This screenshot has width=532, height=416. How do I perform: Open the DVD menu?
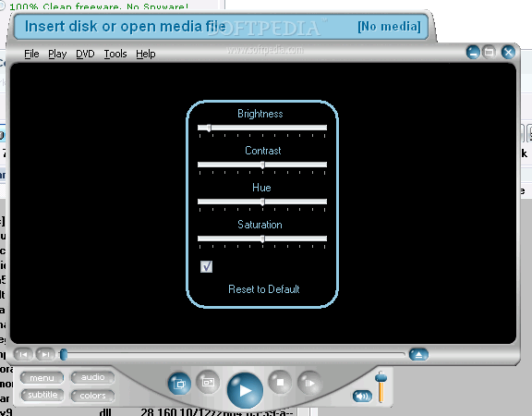click(85, 54)
